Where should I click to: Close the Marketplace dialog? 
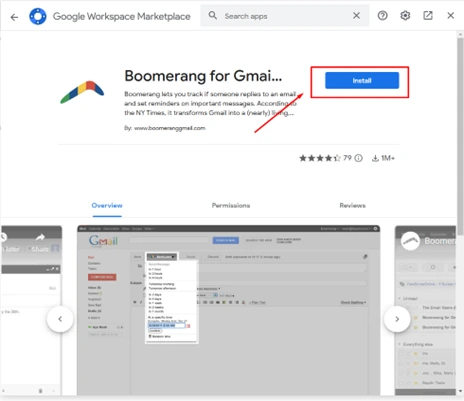click(450, 15)
